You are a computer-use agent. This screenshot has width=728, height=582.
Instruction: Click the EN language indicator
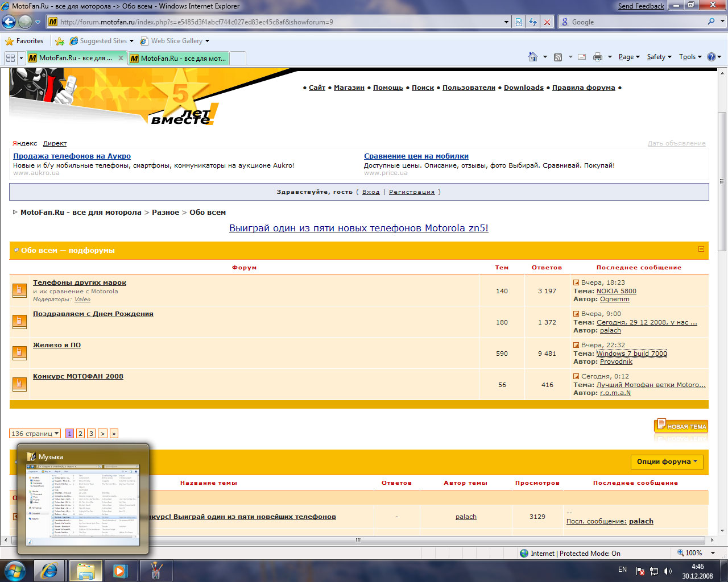click(x=622, y=569)
